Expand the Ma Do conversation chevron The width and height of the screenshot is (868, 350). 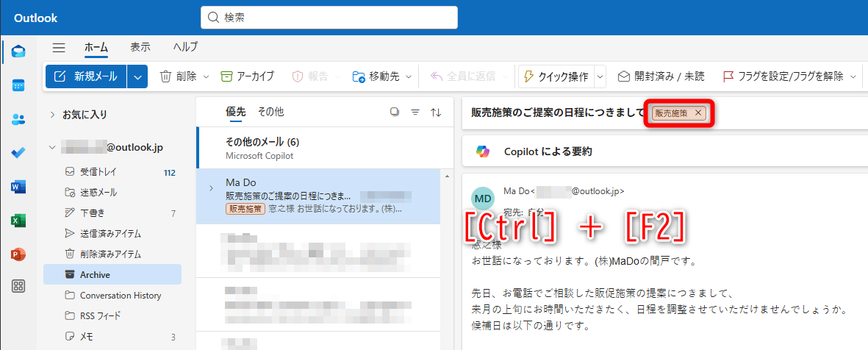211,188
